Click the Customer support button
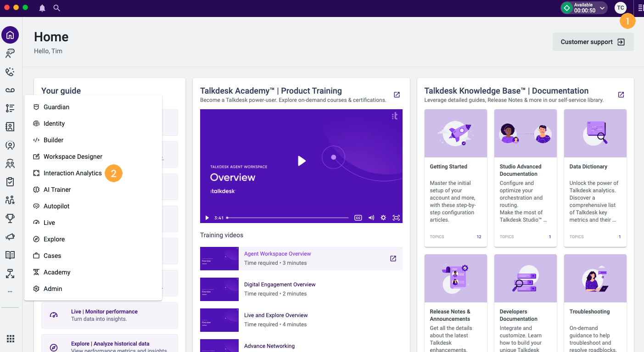Screen dimensions: 644x352 click(593, 42)
